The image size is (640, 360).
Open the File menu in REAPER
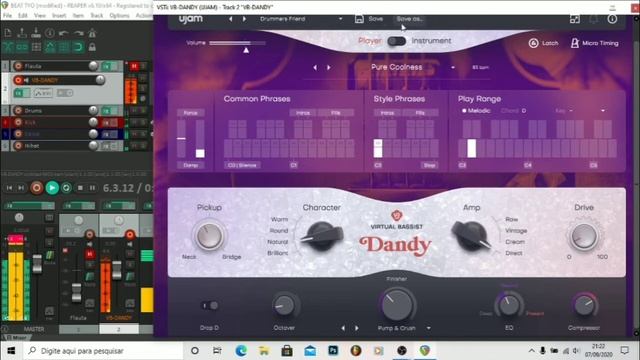tap(7, 16)
